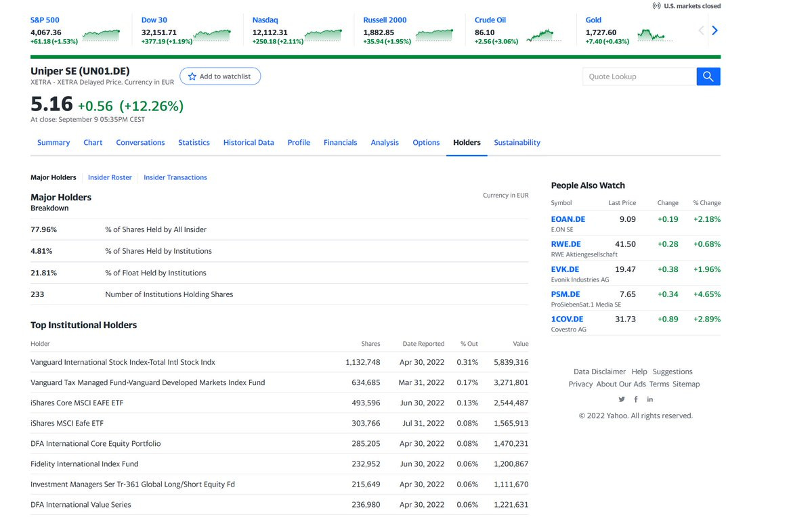Go to the Financials tab
The image size is (812, 517).
tap(340, 142)
